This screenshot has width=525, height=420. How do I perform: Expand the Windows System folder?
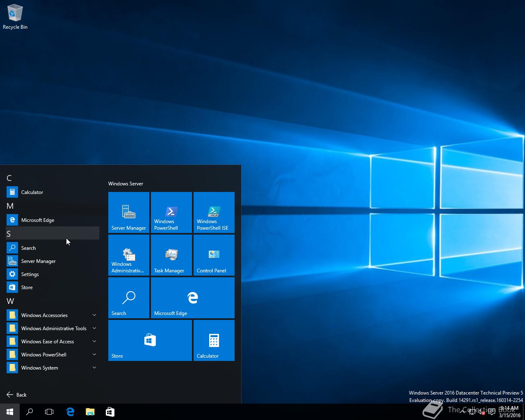tap(52, 367)
